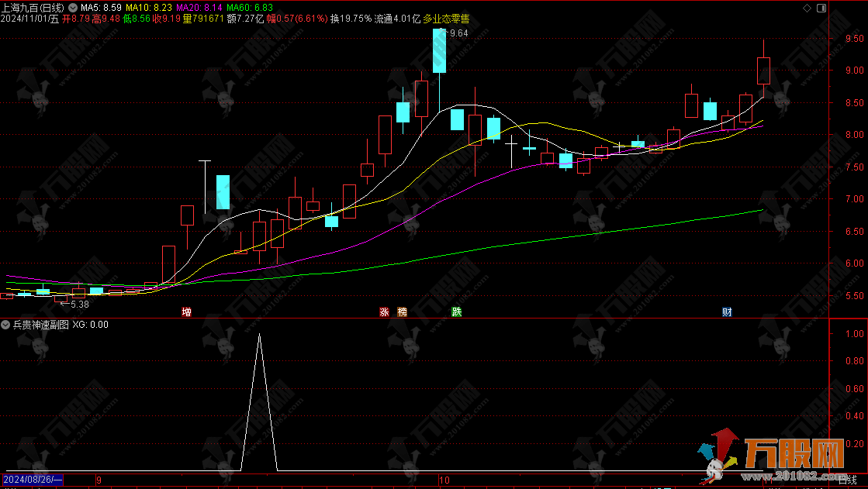Viewport: 868px width, 489px height.
Task: Click the tall cyan candle marked 9.64
Action: 440,51
